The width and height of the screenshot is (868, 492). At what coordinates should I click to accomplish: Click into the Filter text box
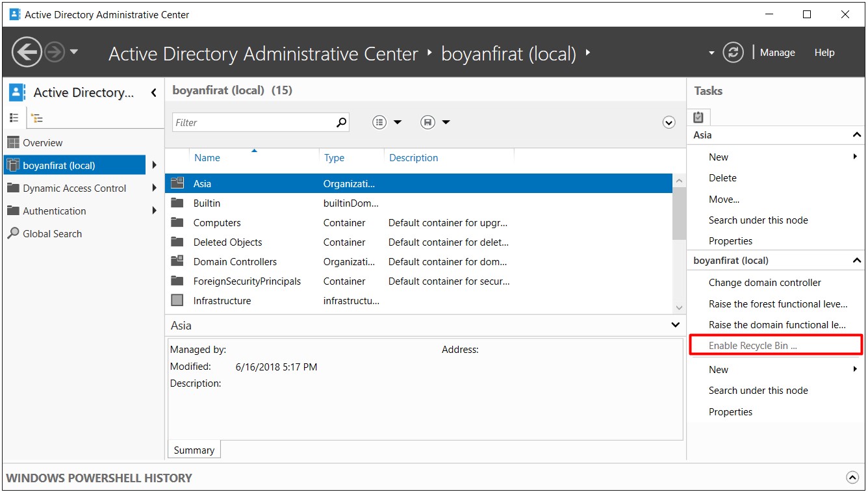253,122
